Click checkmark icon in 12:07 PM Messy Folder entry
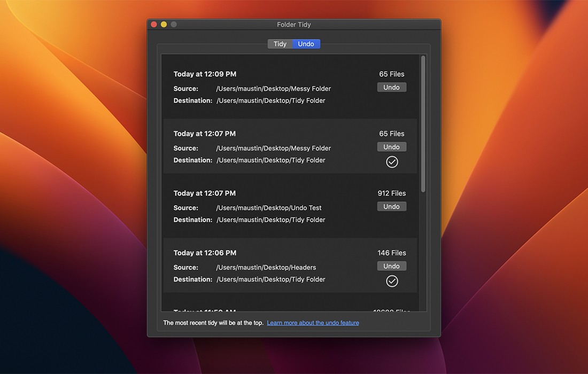This screenshot has width=588, height=374. (x=392, y=162)
